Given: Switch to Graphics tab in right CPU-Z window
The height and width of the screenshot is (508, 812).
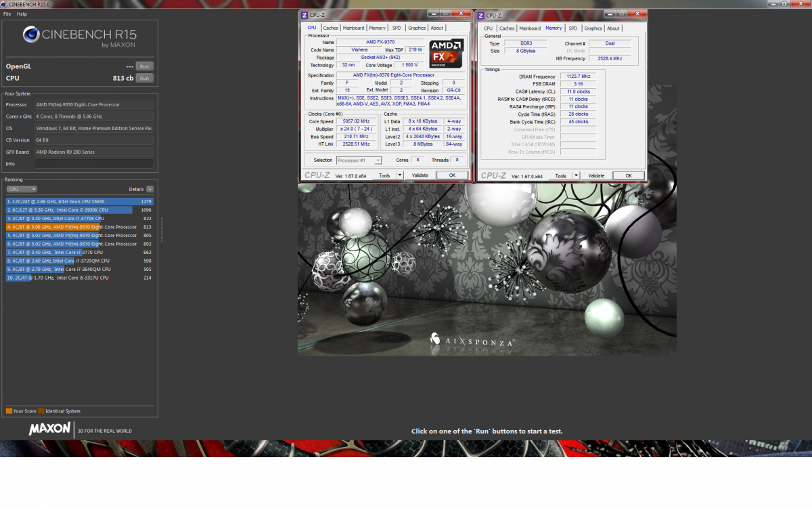Looking at the screenshot, I should [x=593, y=28].
